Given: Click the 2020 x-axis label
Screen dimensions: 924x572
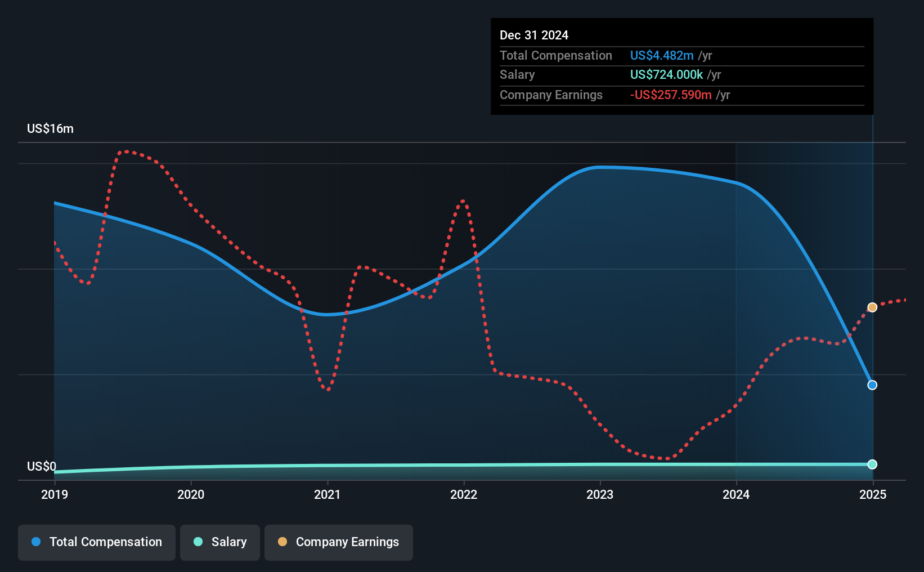Looking at the screenshot, I should (x=191, y=494).
